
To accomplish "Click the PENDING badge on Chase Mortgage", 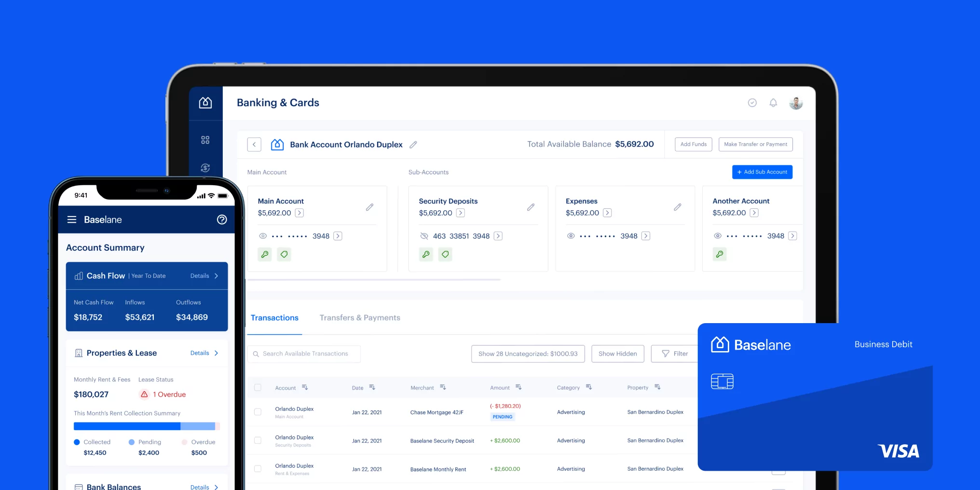I will 503,417.
